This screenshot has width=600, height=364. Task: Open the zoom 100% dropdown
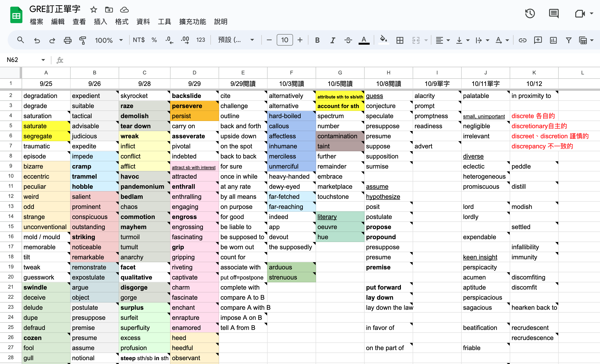click(x=108, y=40)
